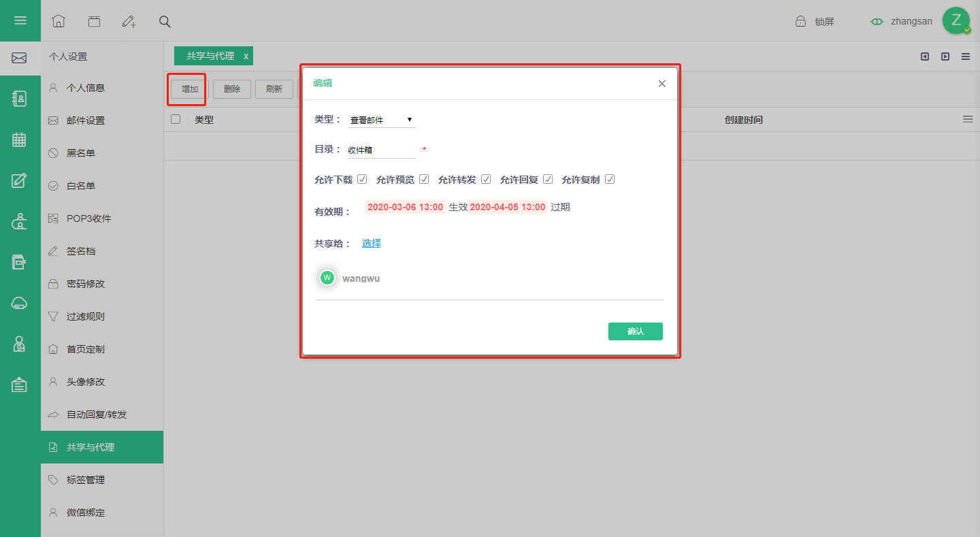This screenshot has height=537, width=980.
Task: Toggle 允许复制 checkbox
Action: point(610,179)
